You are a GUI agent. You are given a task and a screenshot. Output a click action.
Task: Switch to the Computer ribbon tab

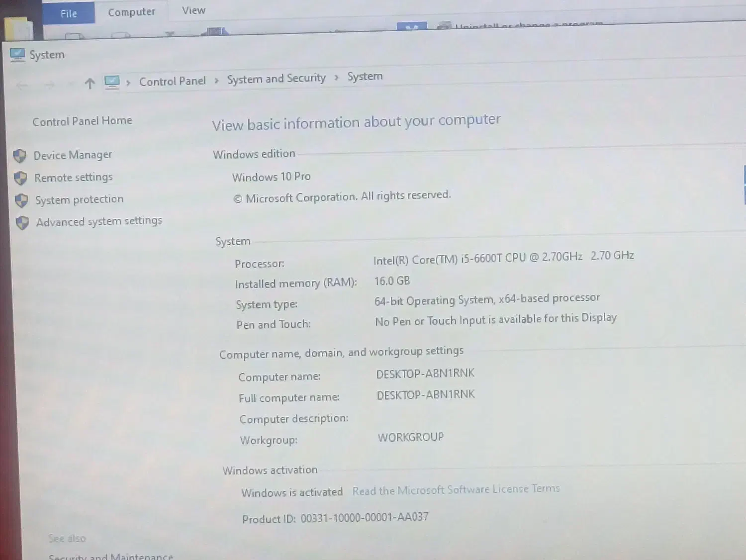131,12
